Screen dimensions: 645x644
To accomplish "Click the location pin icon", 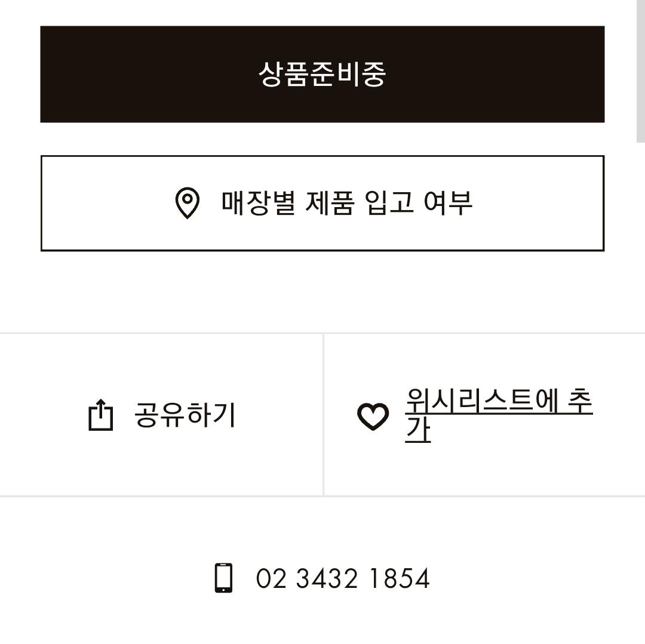I will click(x=187, y=203).
